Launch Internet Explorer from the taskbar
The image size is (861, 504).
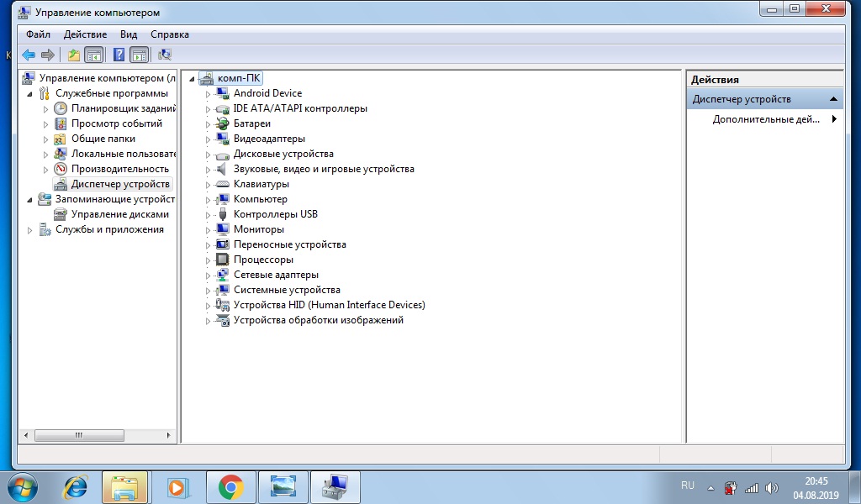tap(76, 486)
